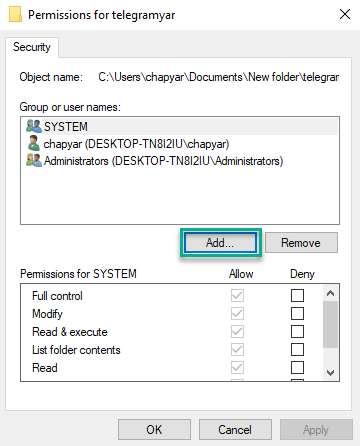Close the Permissions dialog
The width and height of the screenshot is (360, 446).
tap(345, 14)
